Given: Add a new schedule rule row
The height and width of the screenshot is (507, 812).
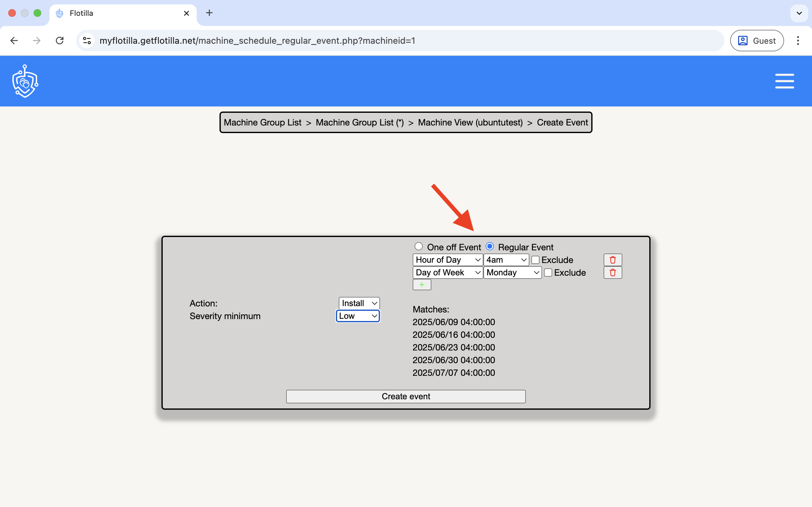Looking at the screenshot, I should pyautogui.click(x=422, y=284).
